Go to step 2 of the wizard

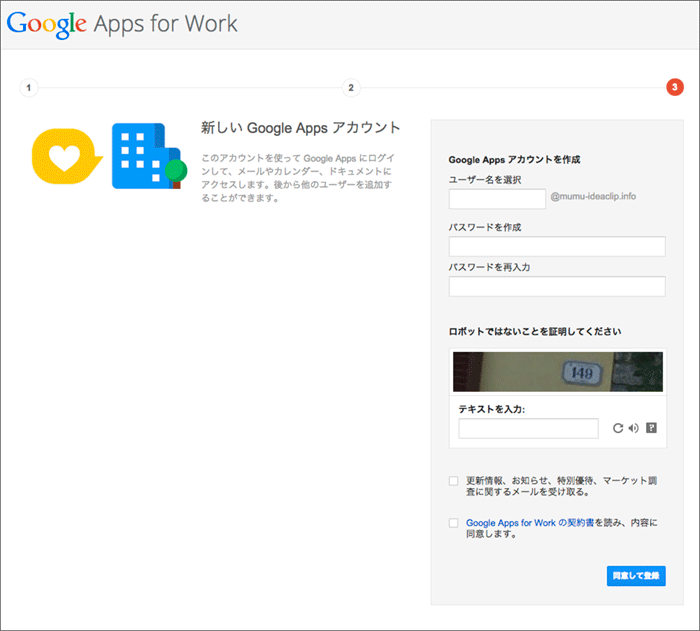pyautogui.click(x=351, y=88)
